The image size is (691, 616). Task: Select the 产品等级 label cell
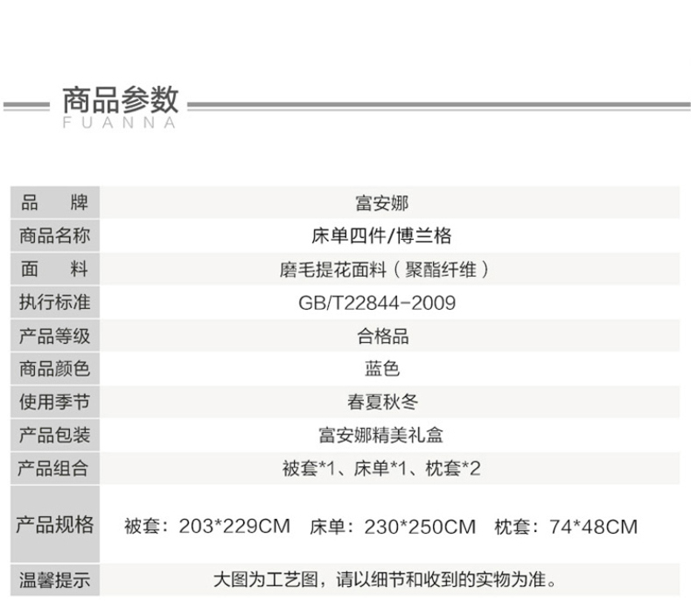pos(55,336)
